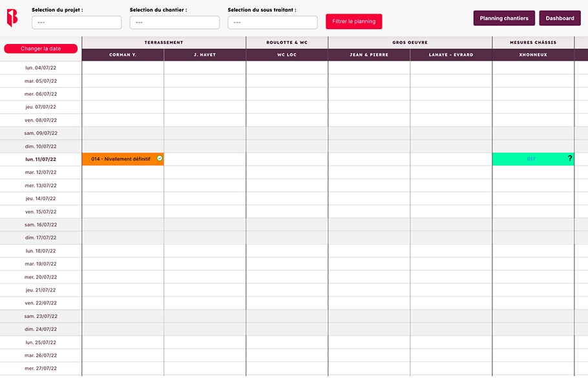Select the orange '014 - Nivellement définitif' task
Image resolution: width=588 pixels, height=386 pixels.
point(120,159)
